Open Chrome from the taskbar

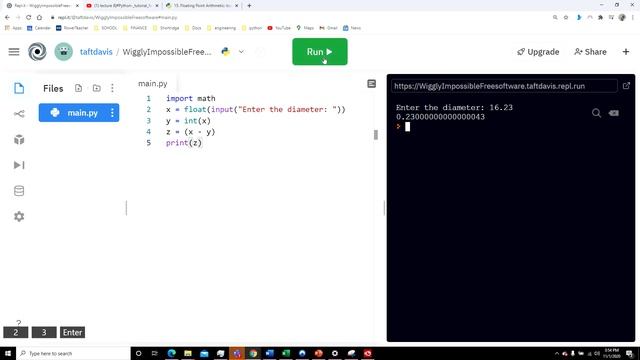[253, 353]
